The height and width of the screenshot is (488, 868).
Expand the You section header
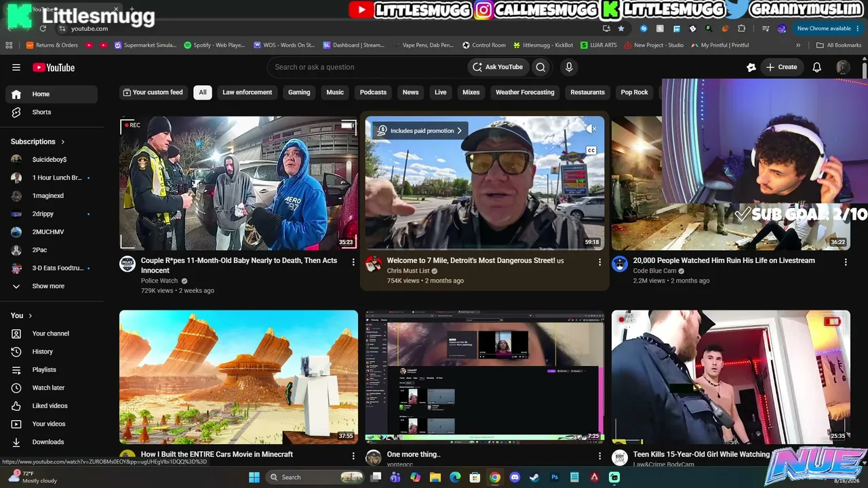(22, 315)
